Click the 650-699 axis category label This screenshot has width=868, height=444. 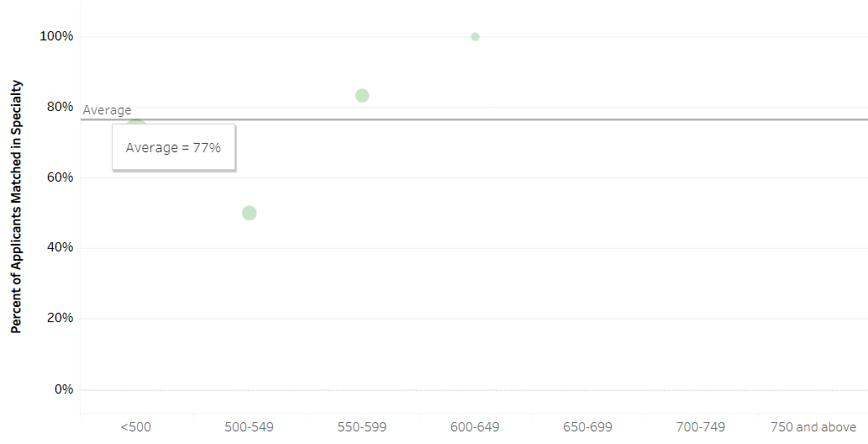(x=588, y=427)
